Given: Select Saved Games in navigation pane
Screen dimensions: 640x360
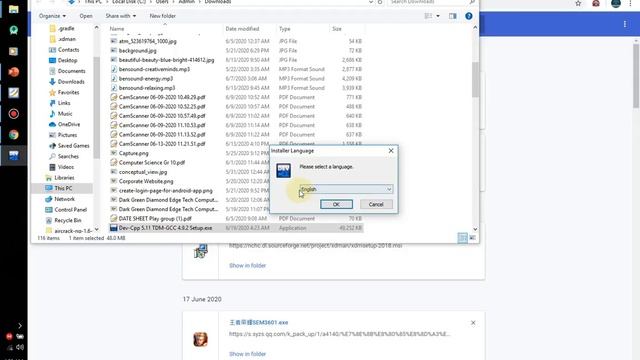Looking at the screenshot, I should tap(69, 145).
